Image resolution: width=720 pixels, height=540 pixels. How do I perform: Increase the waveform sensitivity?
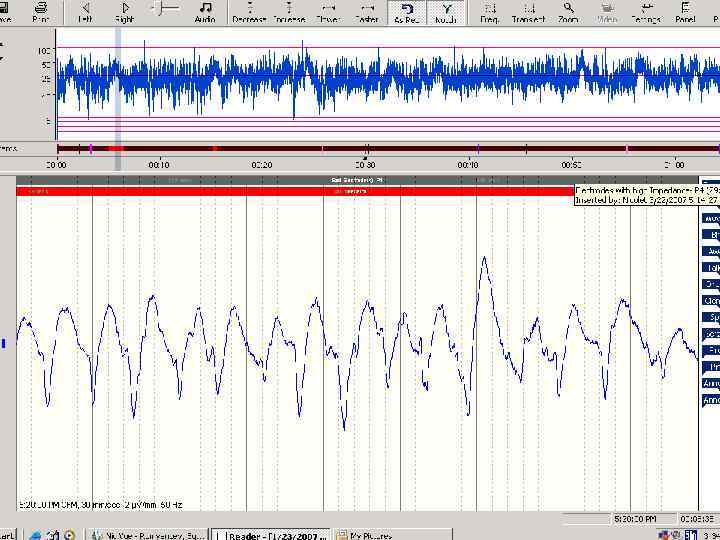click(289, 12)
